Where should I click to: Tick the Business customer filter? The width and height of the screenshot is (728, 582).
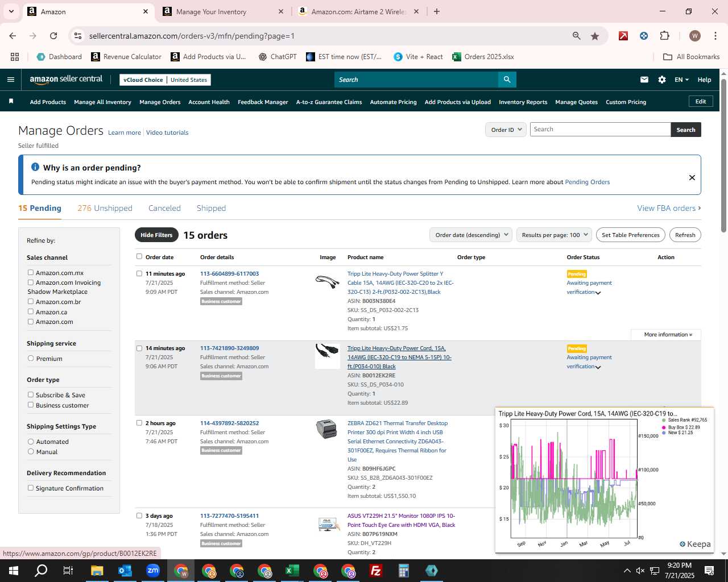pos(31,405)
